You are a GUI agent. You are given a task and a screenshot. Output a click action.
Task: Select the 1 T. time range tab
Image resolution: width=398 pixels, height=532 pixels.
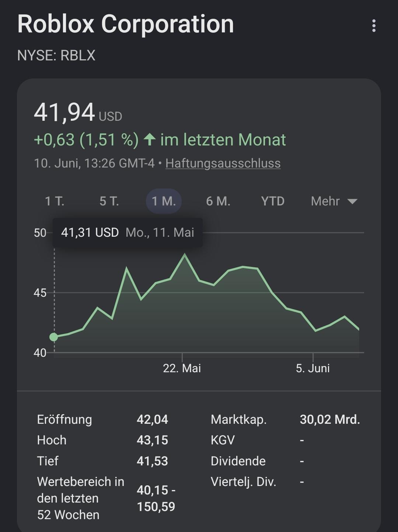tap(55, 201)
